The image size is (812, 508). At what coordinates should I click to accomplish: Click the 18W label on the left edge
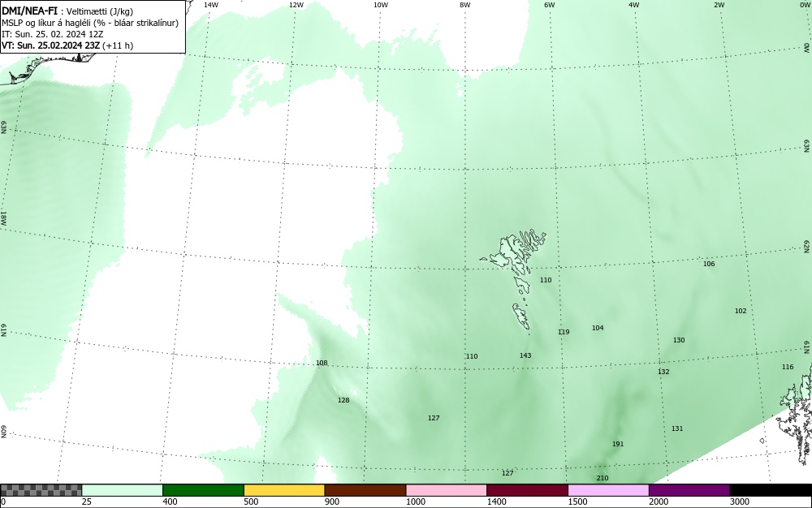pyautogui.click(x=3, y=217)
